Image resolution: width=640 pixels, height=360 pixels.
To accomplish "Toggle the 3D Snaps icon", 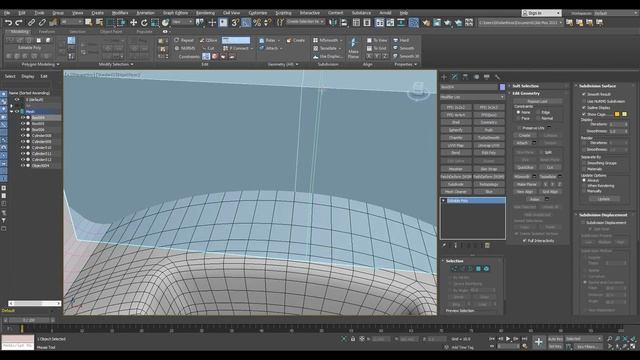I will (235, 23).
